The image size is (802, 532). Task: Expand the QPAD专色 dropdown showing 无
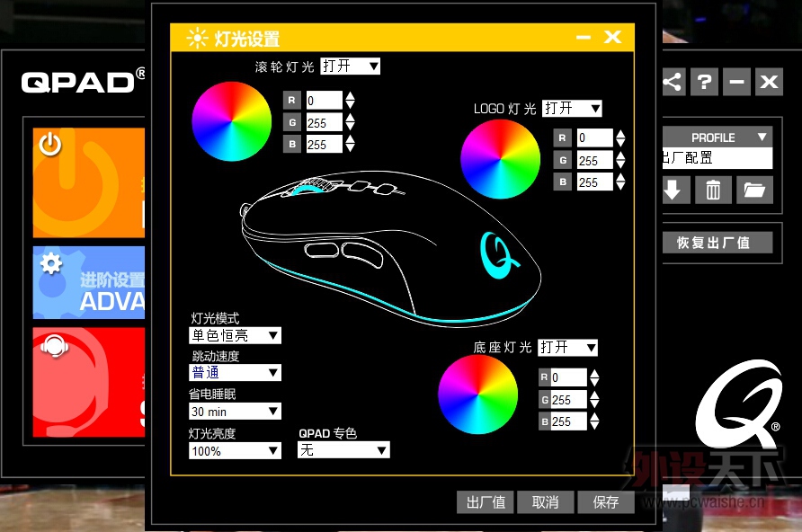(x=343, y=449)
